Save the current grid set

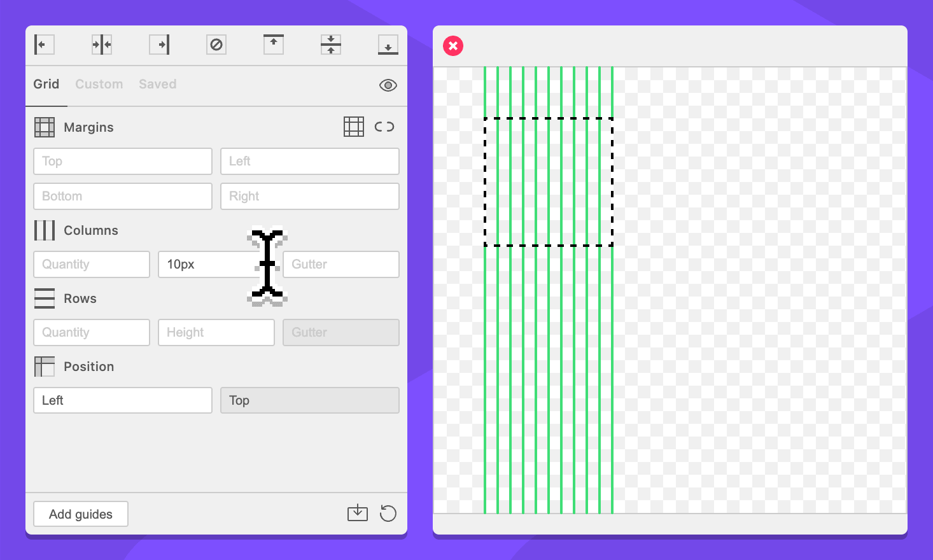358,513
